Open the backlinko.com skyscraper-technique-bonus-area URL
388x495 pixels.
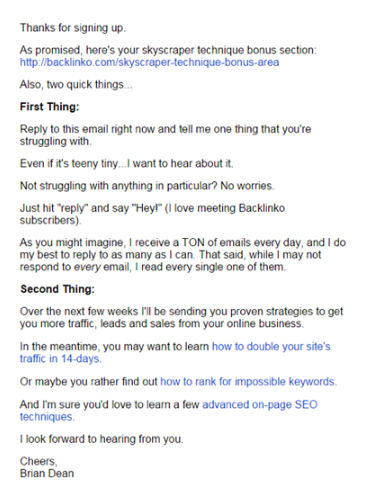[149, 62]
